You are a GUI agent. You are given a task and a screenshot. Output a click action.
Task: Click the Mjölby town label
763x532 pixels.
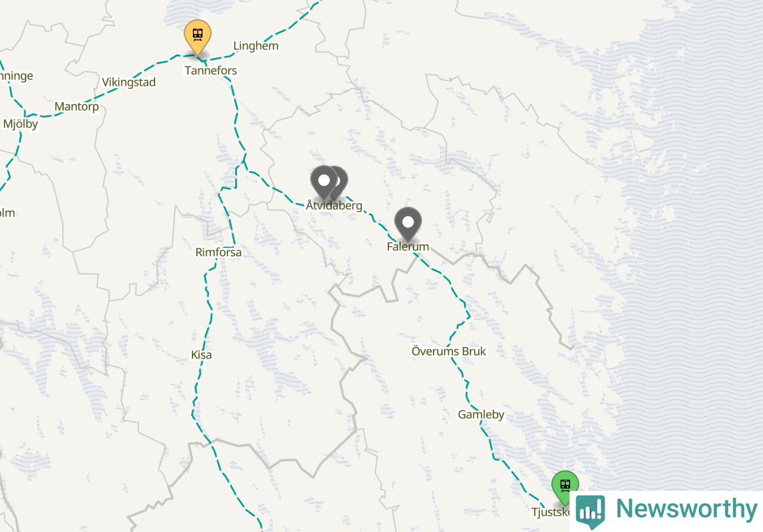tap(21, 125)
